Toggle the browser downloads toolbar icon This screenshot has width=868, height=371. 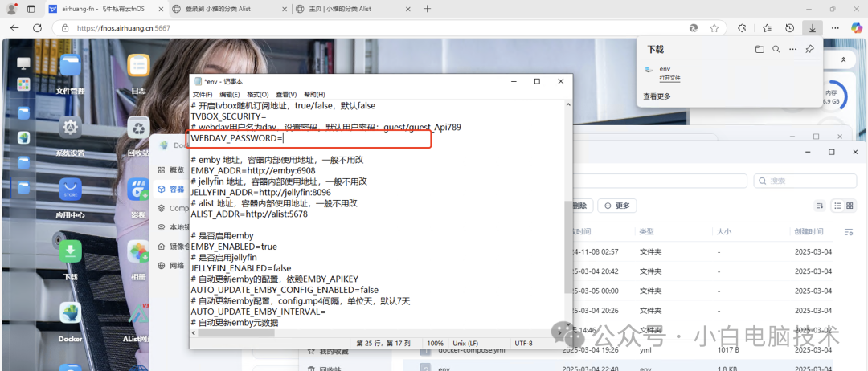pyautogui.click(x=813, y=27)
